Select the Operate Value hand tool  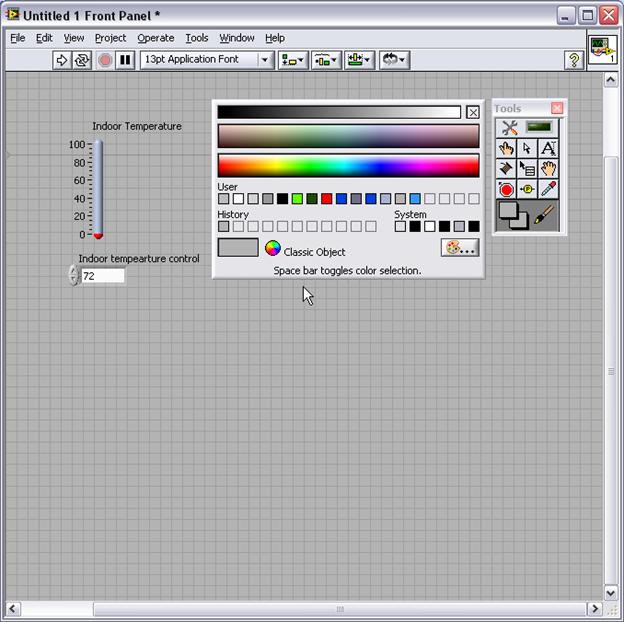click(506, 148)
